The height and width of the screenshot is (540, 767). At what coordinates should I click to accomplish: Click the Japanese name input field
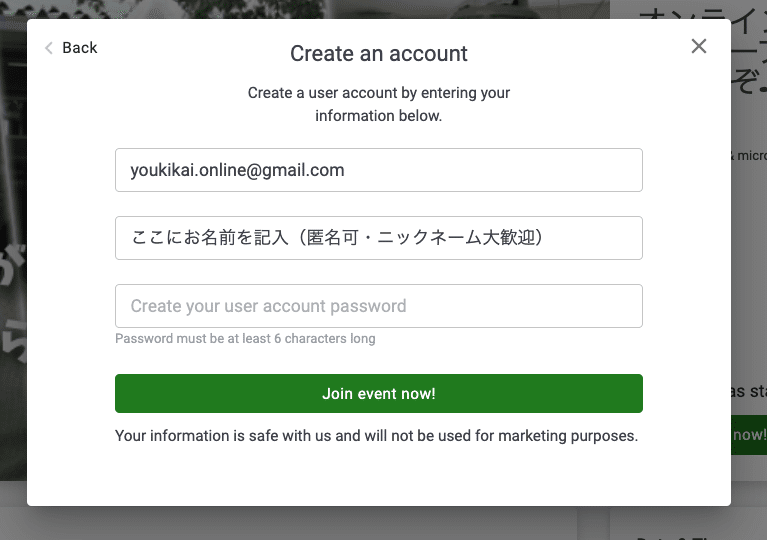[378, 238]
